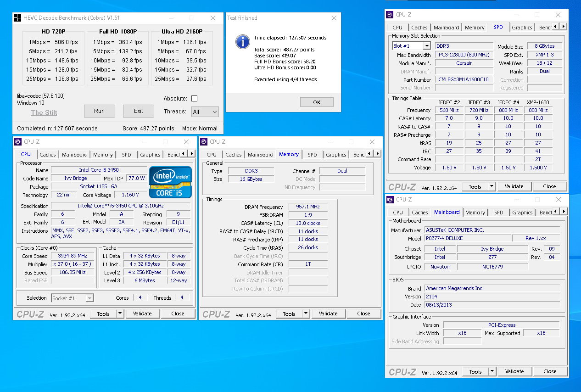Screen dimensions: 581x392
Task: Open Memory tab in the SPD window
Action: (x=475, y=28)
